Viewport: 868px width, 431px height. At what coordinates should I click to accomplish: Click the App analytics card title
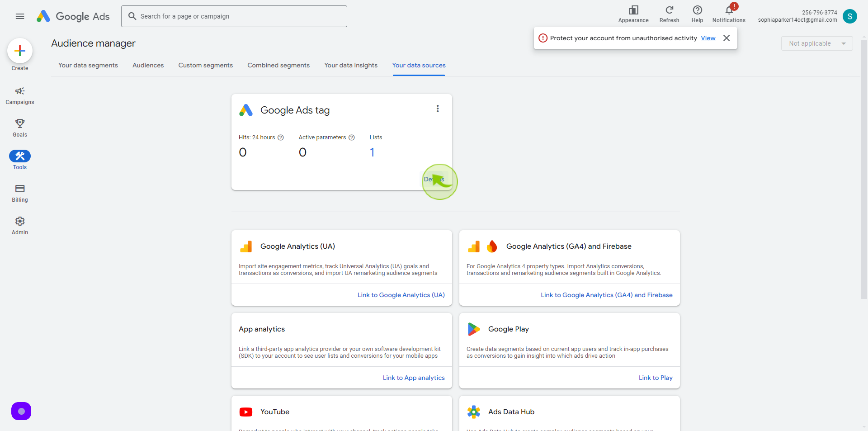(262, 329)
